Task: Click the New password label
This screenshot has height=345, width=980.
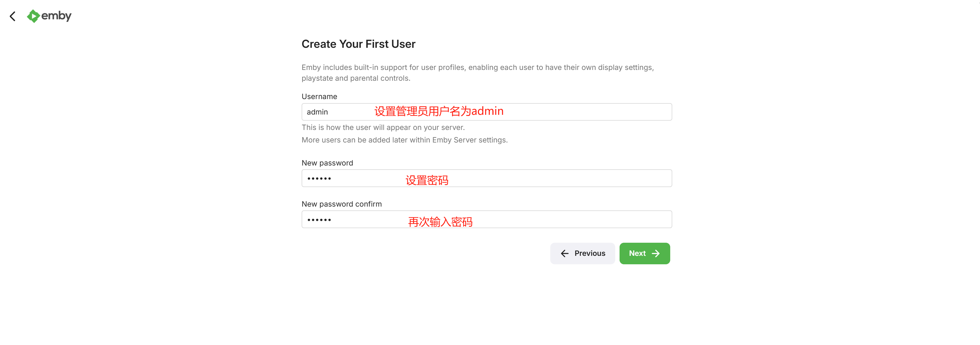Action: tap(327, 163)
